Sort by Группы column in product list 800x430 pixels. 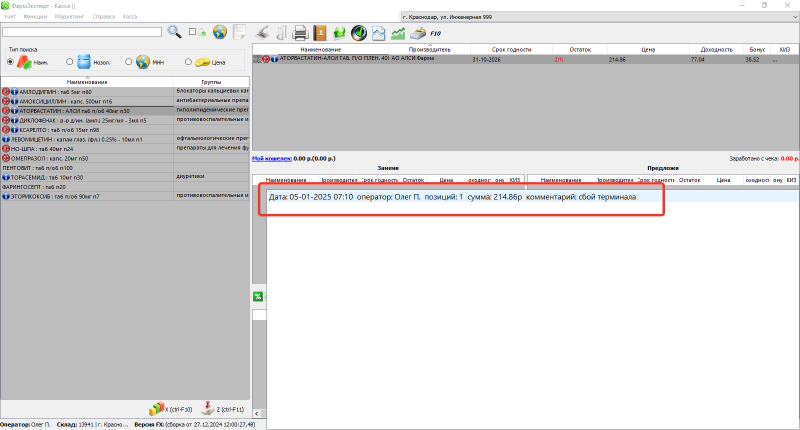click(x=211, y=82)
